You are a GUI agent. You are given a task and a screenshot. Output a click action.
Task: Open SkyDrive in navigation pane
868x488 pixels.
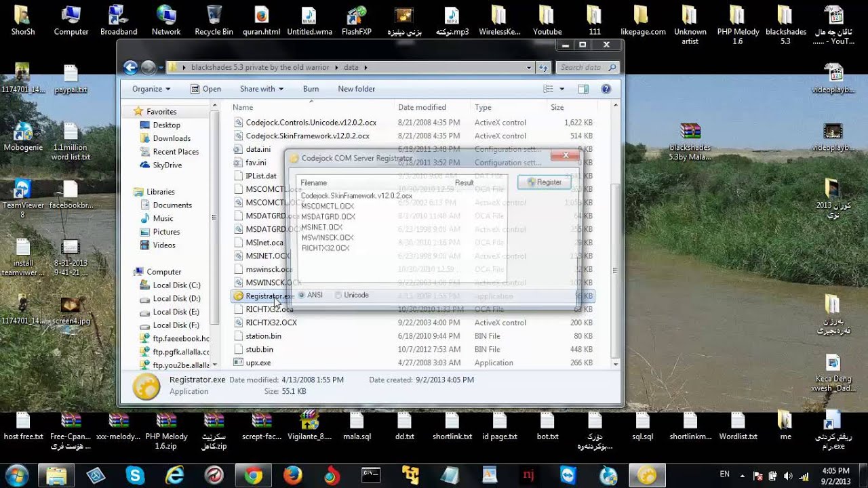tap(167, 165)
